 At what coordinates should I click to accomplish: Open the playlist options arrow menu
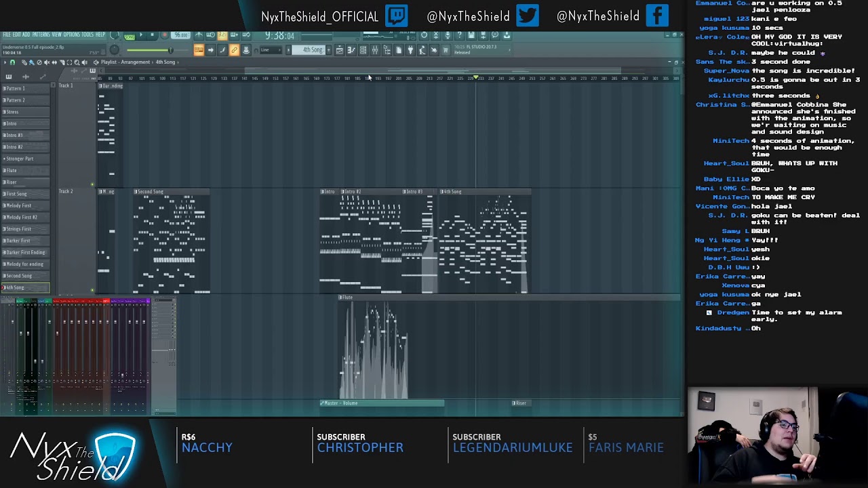tap(5, 62)
